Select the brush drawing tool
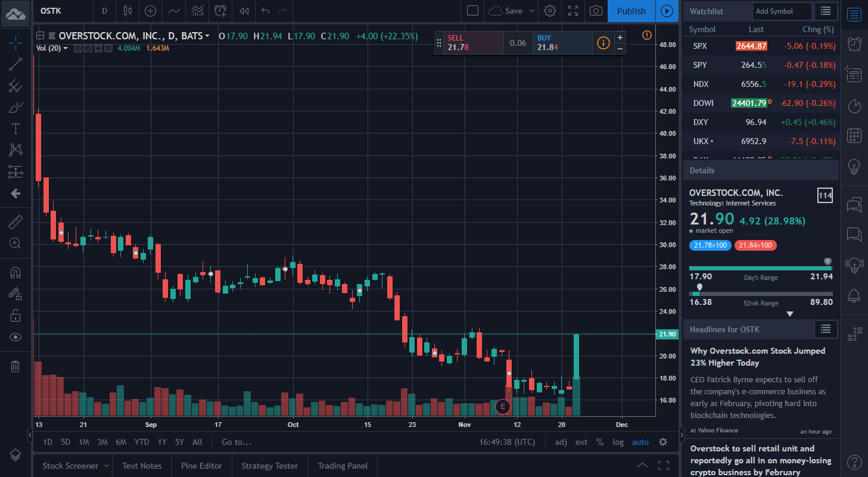Image resolution: width=868 pixels, height=477 pixels. (x=15, y=108)
